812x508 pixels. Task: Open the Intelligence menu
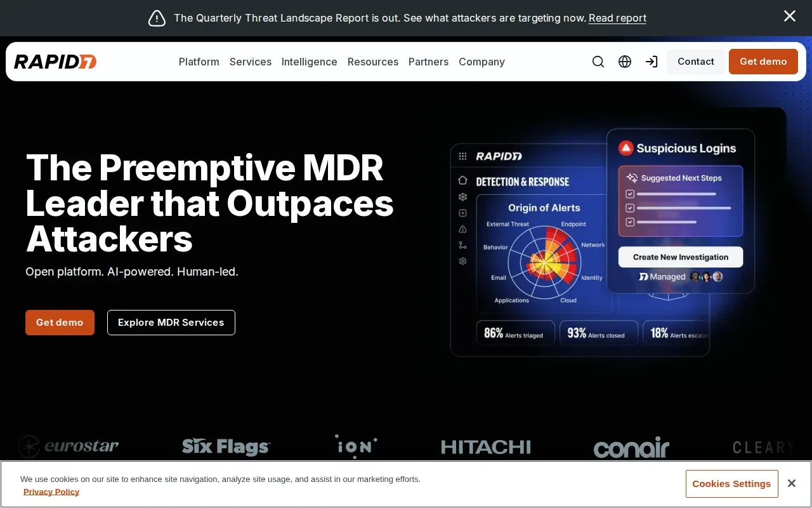(x=310, y=62)
